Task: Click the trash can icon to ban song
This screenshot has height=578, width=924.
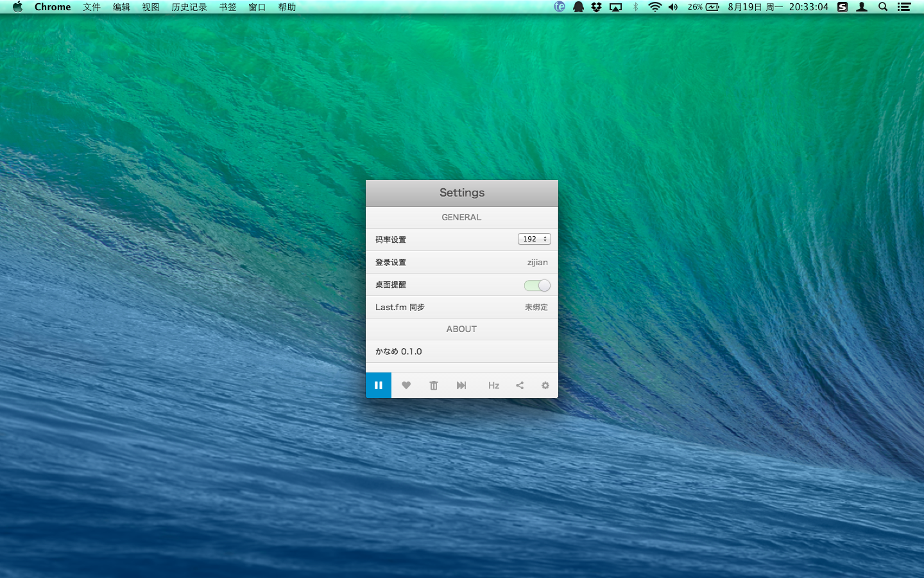Action: [x=434, y=385]
